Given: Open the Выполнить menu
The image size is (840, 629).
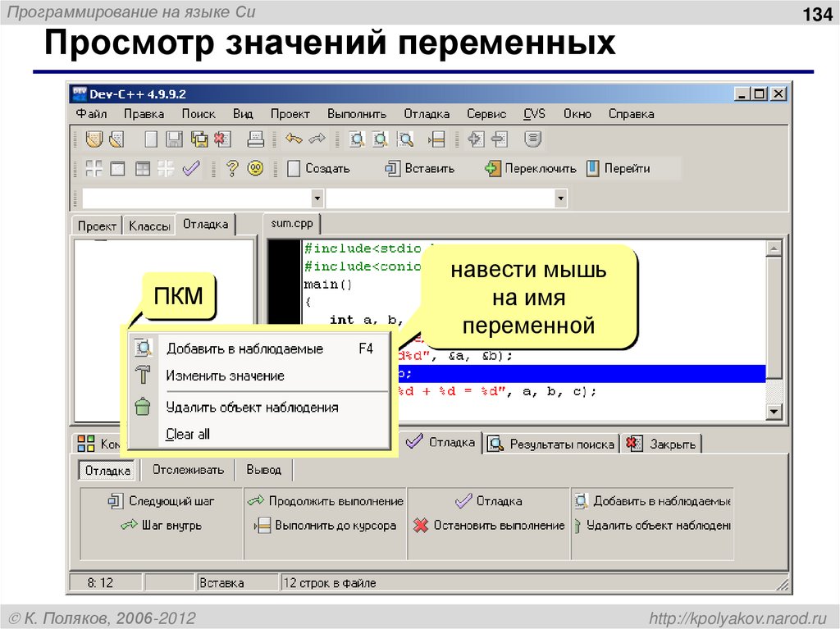Looking at the screenshot, I should click(357, 114).
